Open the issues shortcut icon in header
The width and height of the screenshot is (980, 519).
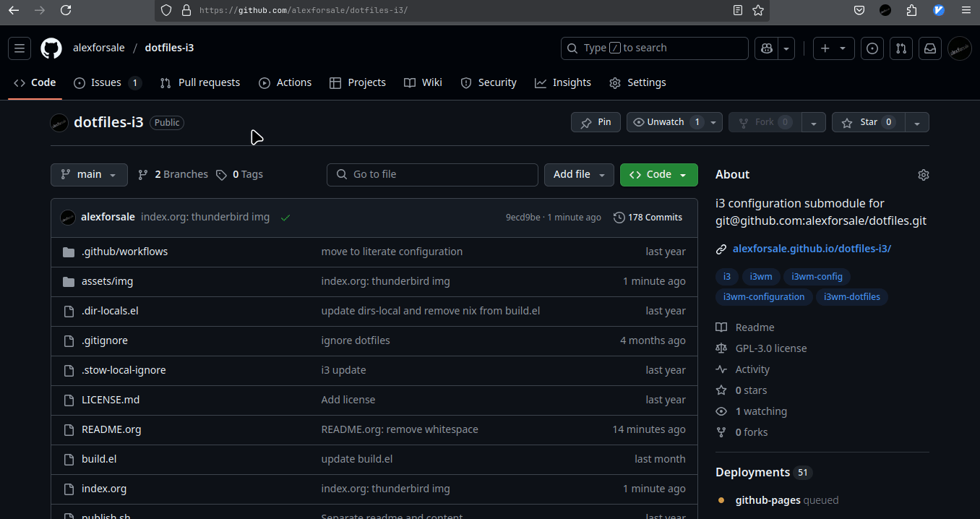[x=872, y=48]
